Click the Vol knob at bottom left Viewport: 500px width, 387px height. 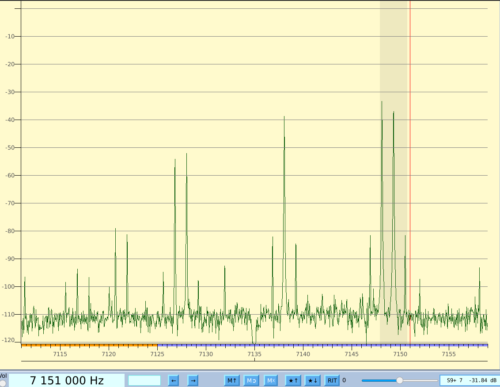coord(3,384)
